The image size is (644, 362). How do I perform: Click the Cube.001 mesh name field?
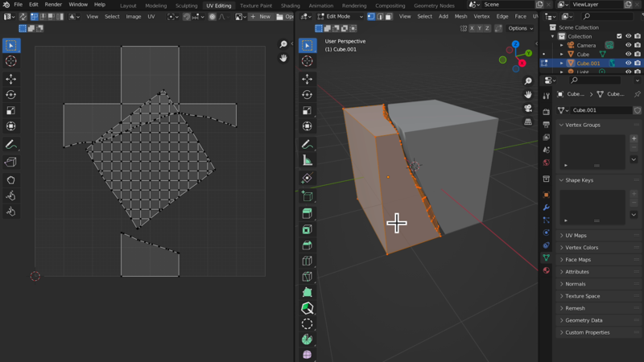[601, 110]
